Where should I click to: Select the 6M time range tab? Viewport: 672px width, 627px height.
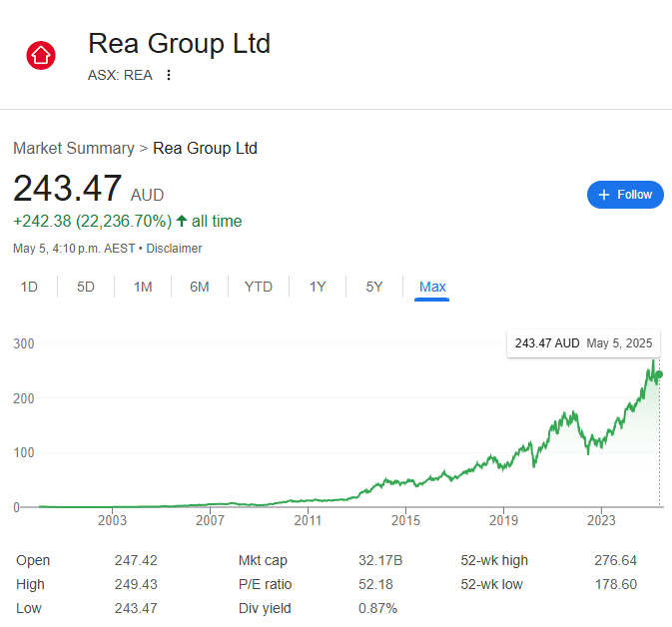pos(200,287)
